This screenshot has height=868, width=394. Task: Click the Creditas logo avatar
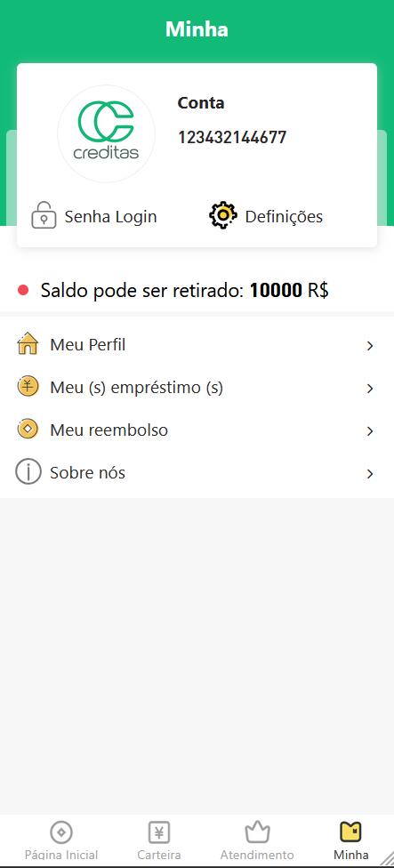[x=106, y=133]
